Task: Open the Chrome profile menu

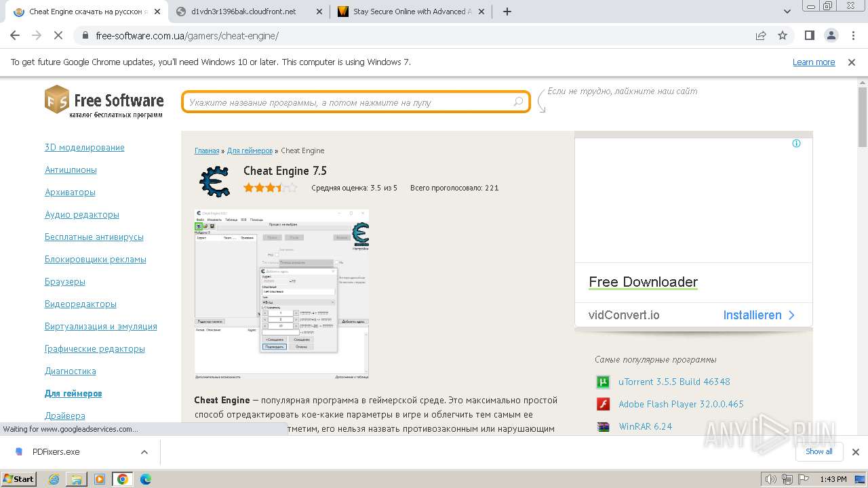Action: 831,35
